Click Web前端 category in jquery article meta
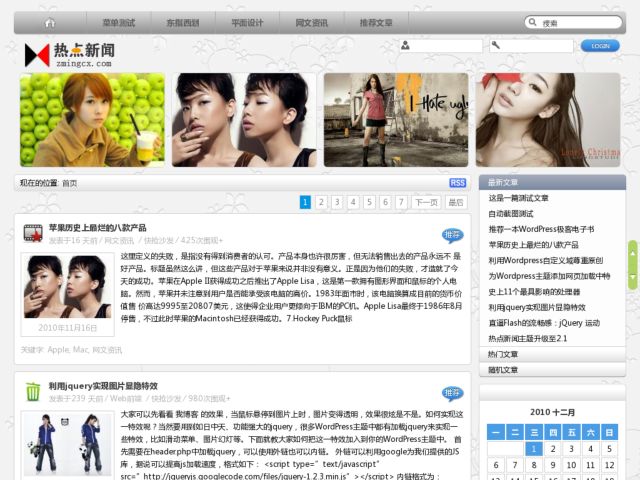640x480 pixels. click(126, 398)
